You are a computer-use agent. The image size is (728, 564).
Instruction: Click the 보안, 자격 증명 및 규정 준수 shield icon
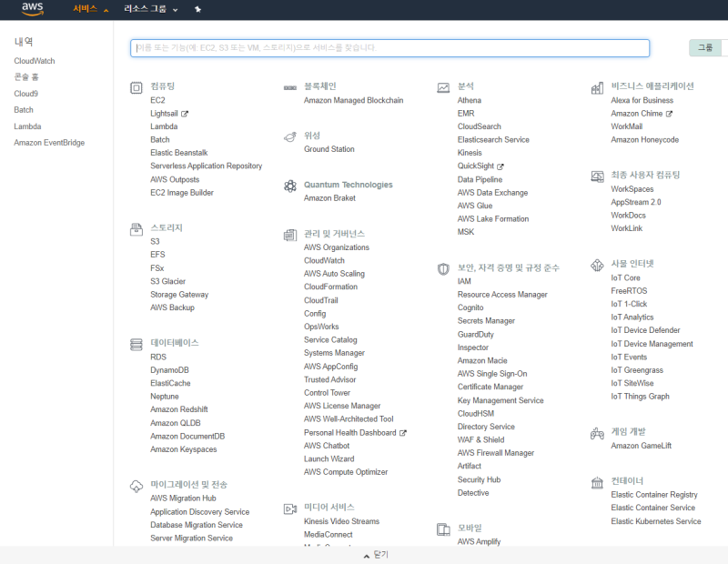pyautogui.click(x=443, y=269)
